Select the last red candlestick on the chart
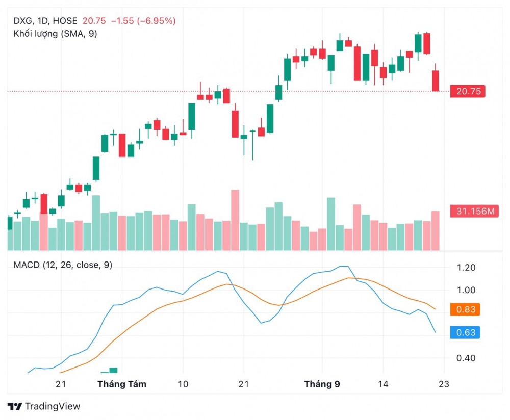510x420 pixels. [x=436, y=81]
